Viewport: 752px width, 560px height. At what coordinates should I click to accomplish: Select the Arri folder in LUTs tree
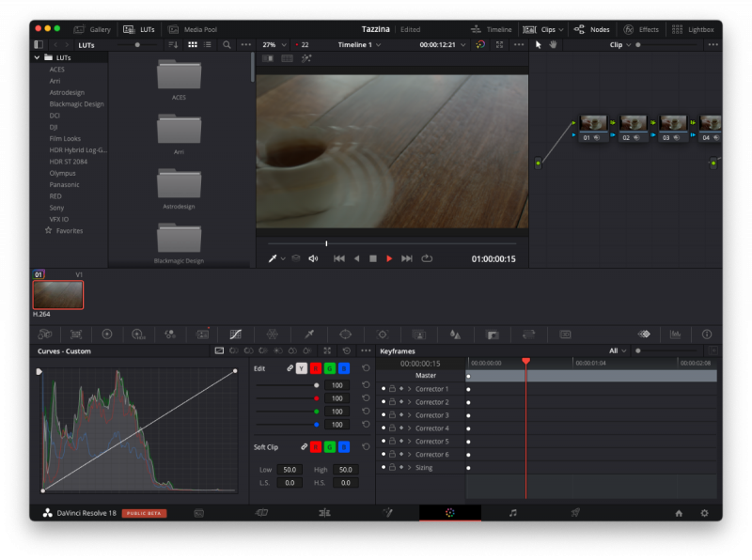coord(55,81)
